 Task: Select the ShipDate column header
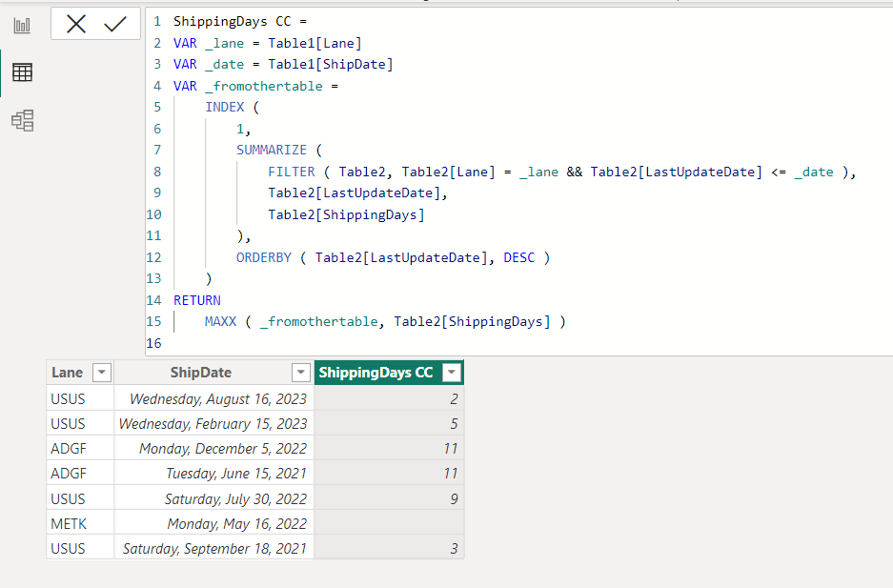[200, 373]
